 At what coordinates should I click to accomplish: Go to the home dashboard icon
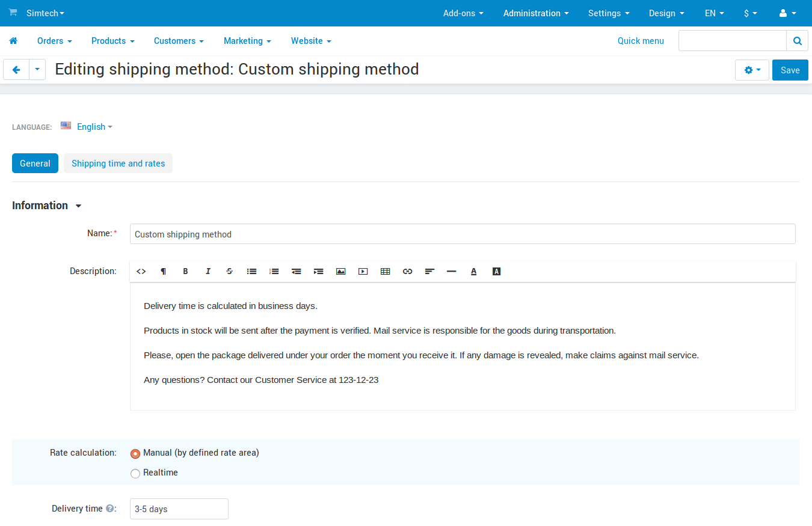coord(13,41)
